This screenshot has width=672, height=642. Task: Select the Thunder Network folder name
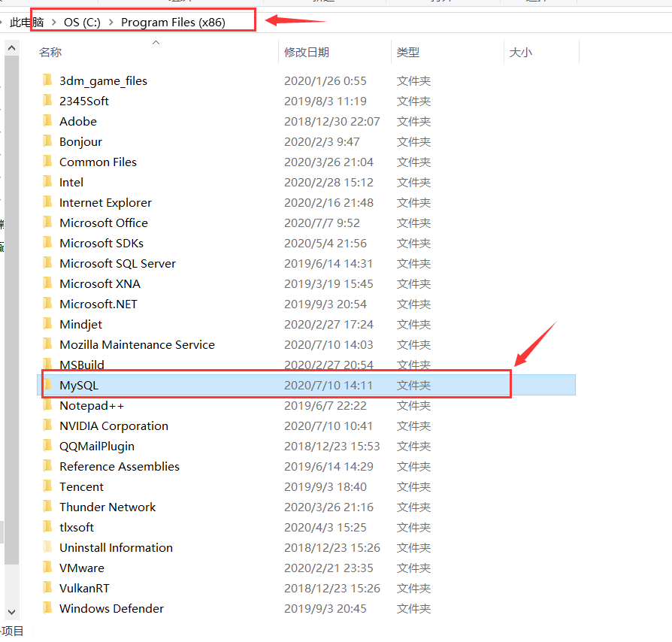tap(107, 507)
